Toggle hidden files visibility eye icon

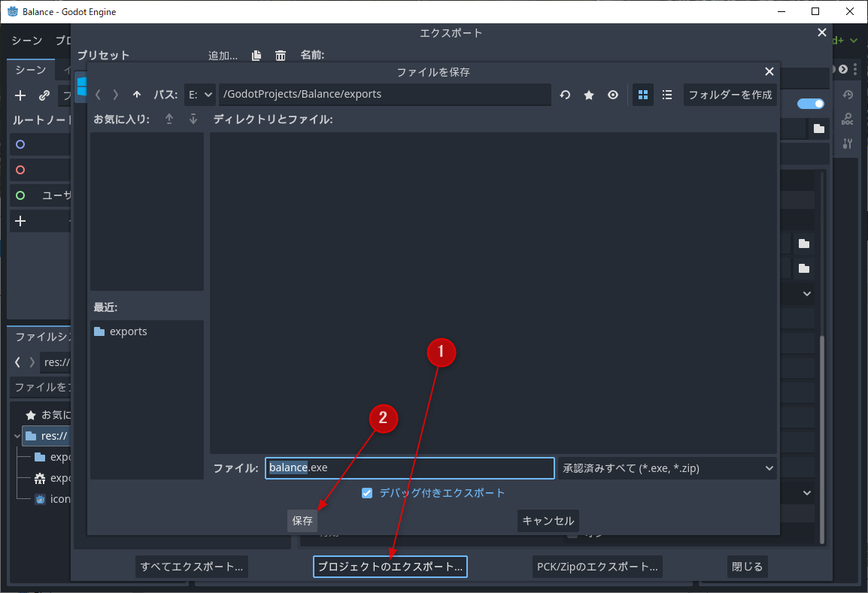tap(613, 95)
